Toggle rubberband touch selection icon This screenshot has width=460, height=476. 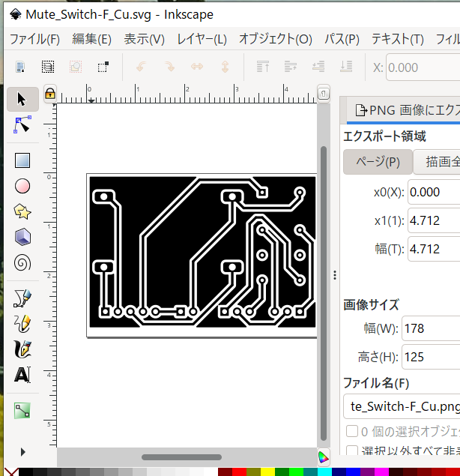[x=103, y=67]
